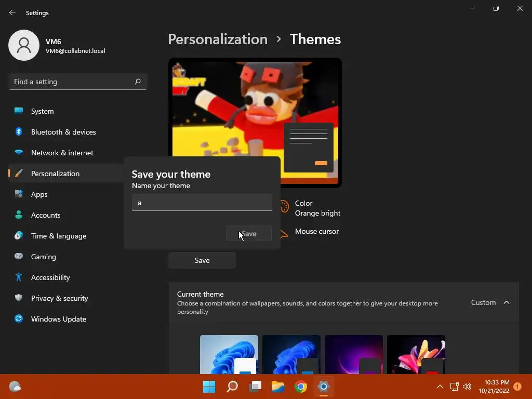Screen dimensions: 532x399
Task: Select the Windows dark bloom theme thumbnail
Action: coord(291,354)
